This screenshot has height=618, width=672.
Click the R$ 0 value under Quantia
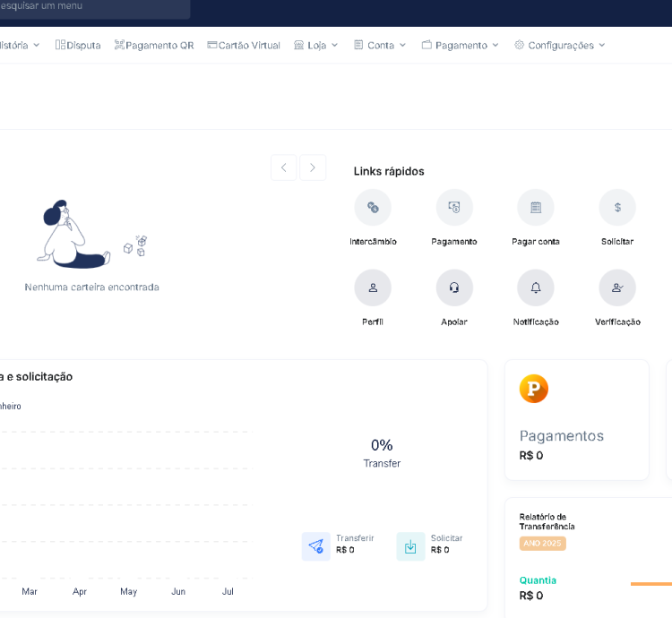coord(531,596)
